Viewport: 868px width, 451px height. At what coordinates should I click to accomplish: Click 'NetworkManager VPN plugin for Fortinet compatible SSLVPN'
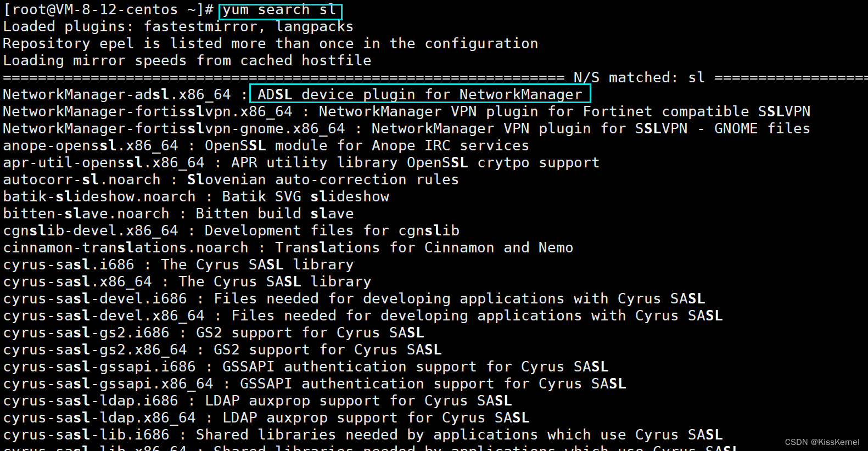(x=565, y=112)
